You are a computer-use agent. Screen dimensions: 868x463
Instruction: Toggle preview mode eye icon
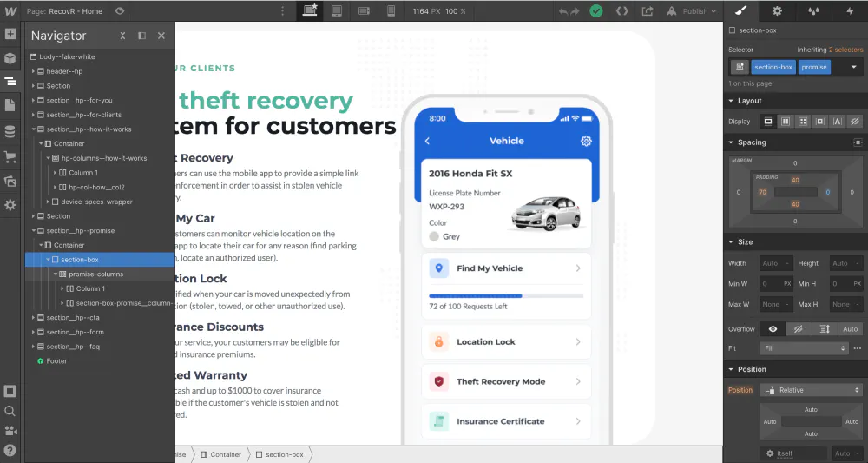[120, 11]
